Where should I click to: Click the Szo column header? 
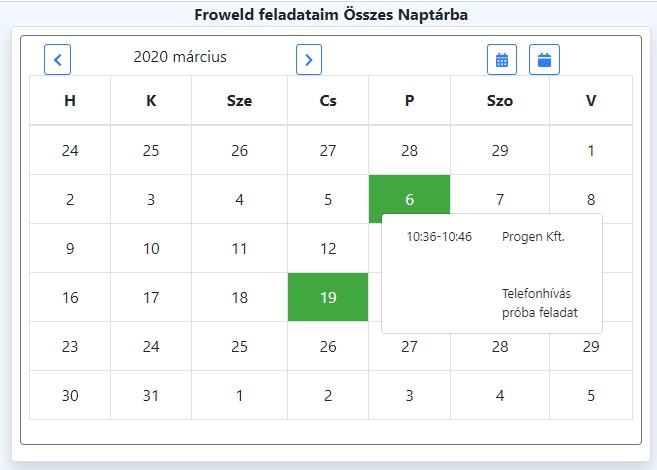(x=499, y=101)
